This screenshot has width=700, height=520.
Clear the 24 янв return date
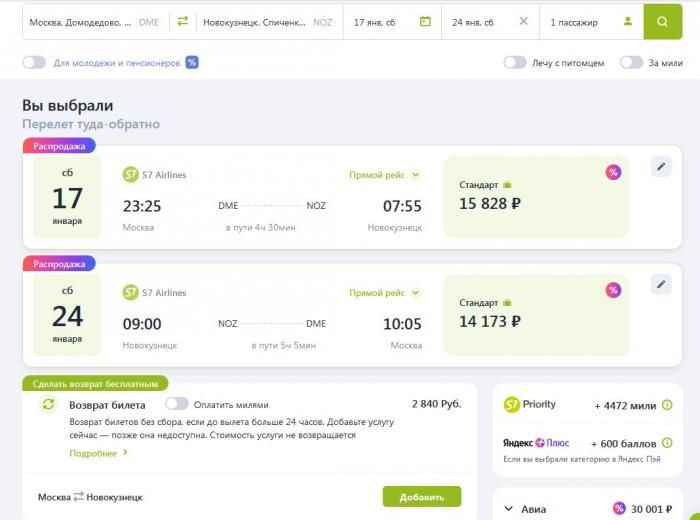(524, 21)
